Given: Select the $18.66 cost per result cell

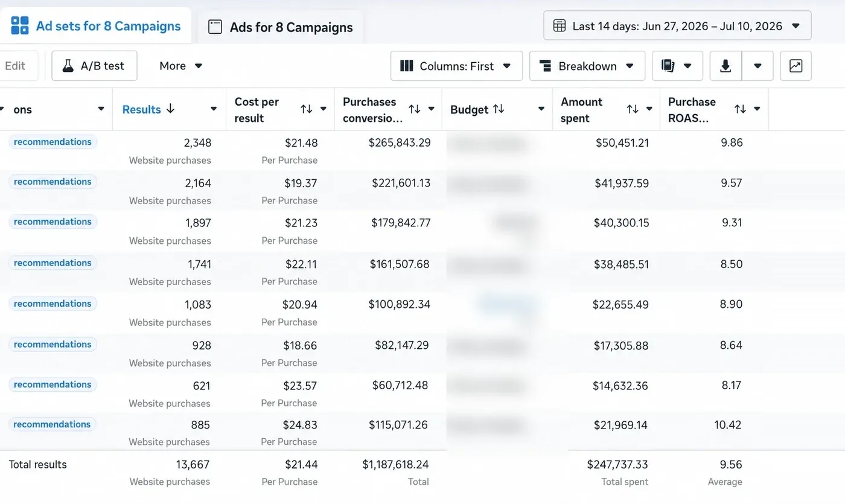Looking at the screenshot, I should tap(300, 346).
